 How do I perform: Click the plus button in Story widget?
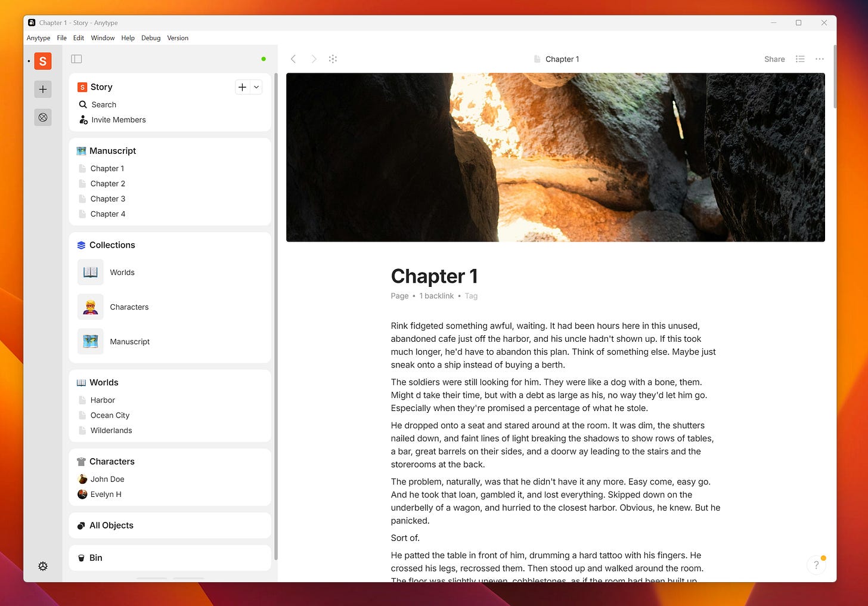click(242, 87)
